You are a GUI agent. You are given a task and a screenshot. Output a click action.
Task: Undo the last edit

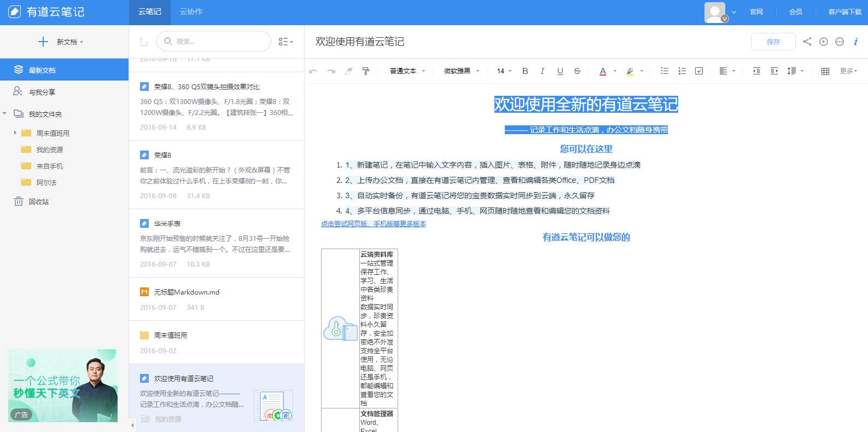pyautogui.click(x=313, y=71)
